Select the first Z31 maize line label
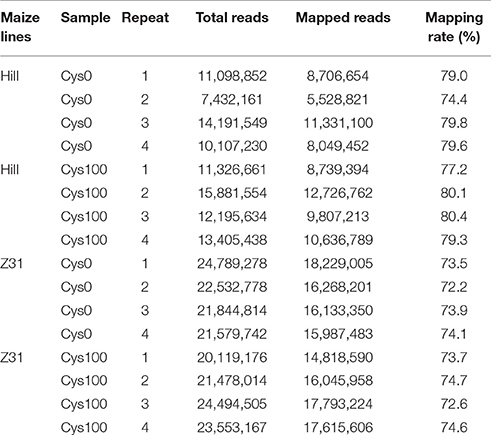The width and height of the screenshot is (491, 435). [12, 263]
